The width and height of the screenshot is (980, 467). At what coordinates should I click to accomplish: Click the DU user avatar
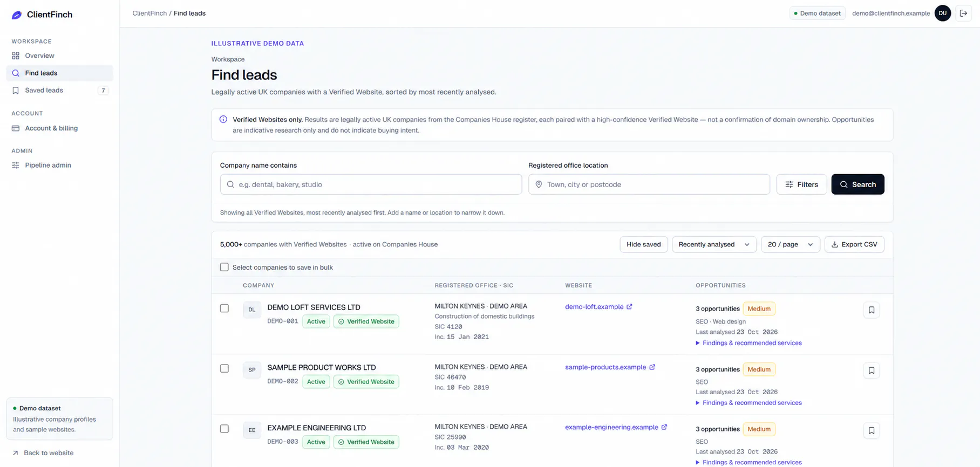(943, 13)
